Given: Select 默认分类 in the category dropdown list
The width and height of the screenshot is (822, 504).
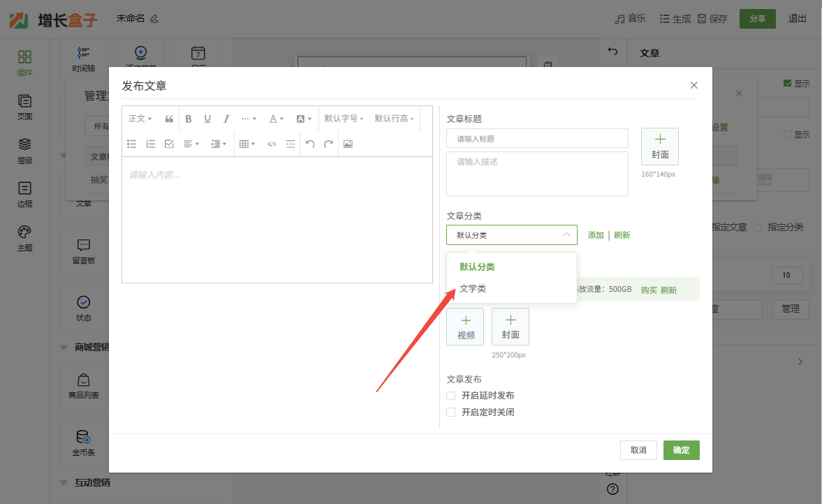Looking at the screenshot, I should point(477,267).
